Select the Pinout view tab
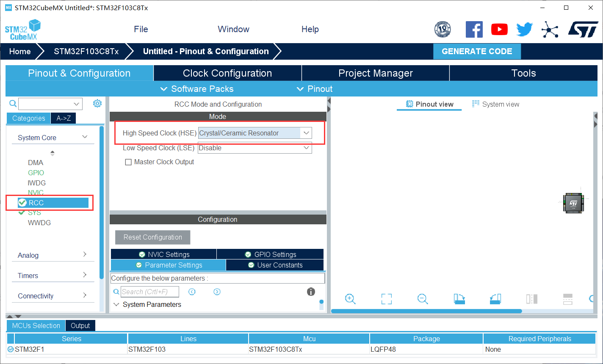The width and height of the screenshot is (603, 364). coord(429,104)
